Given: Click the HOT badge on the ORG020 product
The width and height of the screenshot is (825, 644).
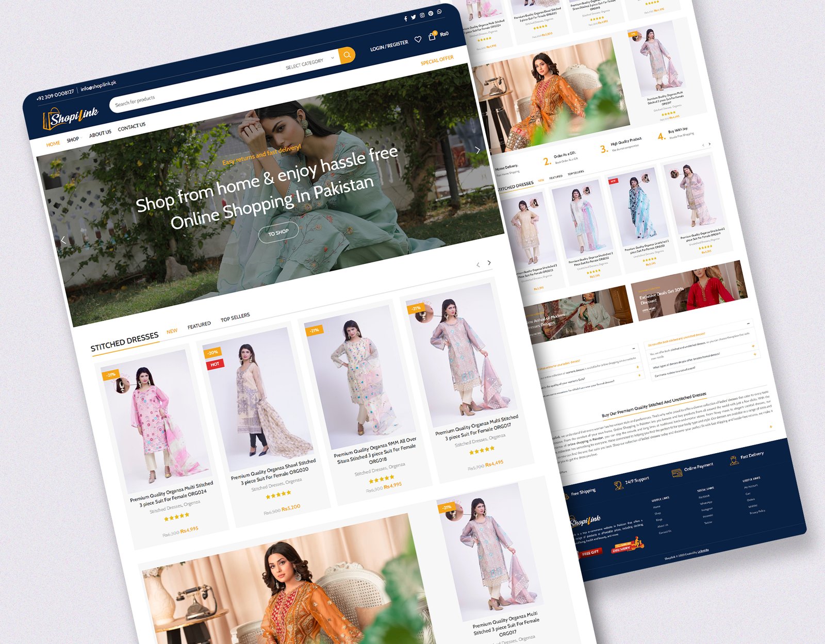Looking at the screenshot, I should pyautogui.click(x=214, y=364).
